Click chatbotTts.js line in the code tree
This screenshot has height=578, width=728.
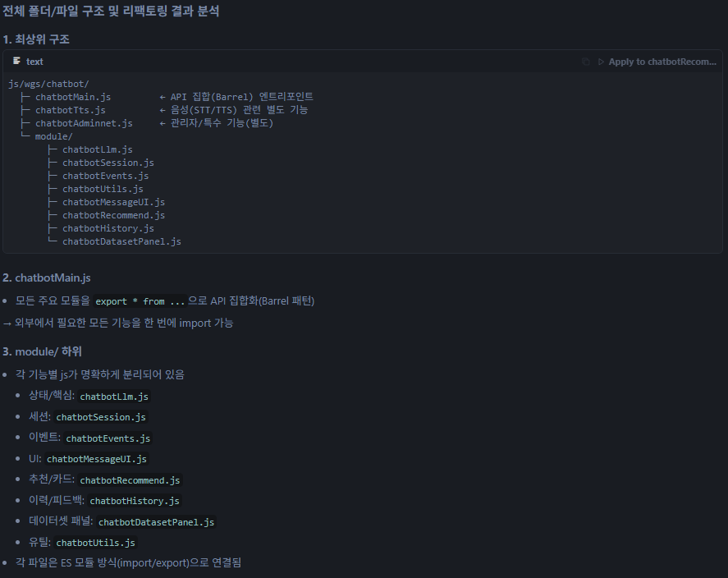[x=70, y=110]
